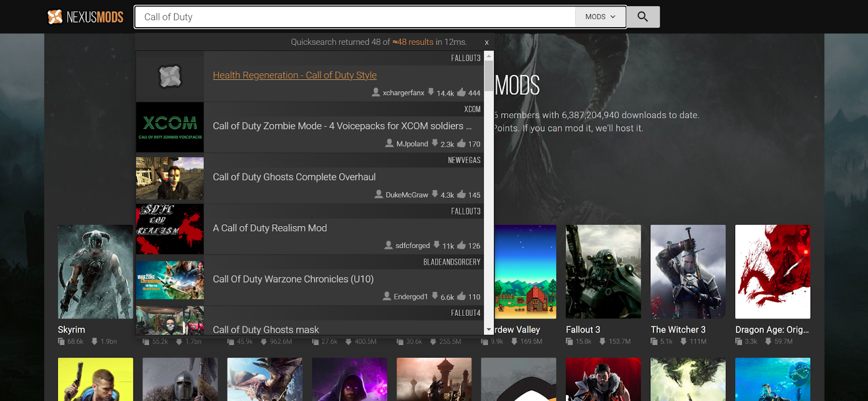868x401 pixels.
Task: Click the downloads icon beside 1.9bn
Action: click(94, 341)
